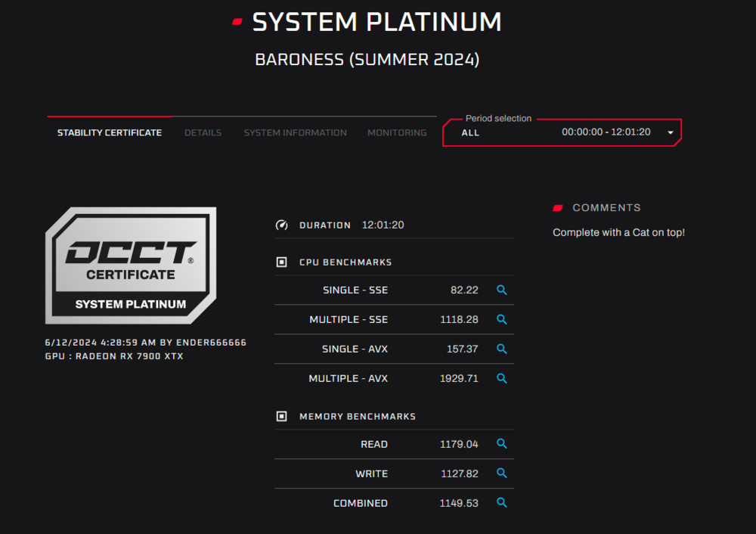Switch to the DETAILS tab
Viewport: 756px width, 534px height.
tap(203, 132)
